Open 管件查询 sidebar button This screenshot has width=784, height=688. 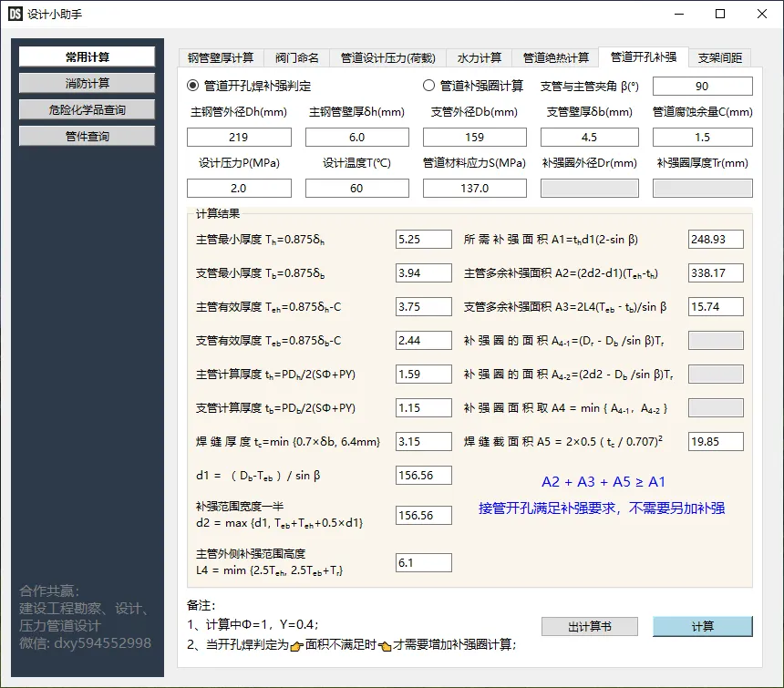pos(87,136)
